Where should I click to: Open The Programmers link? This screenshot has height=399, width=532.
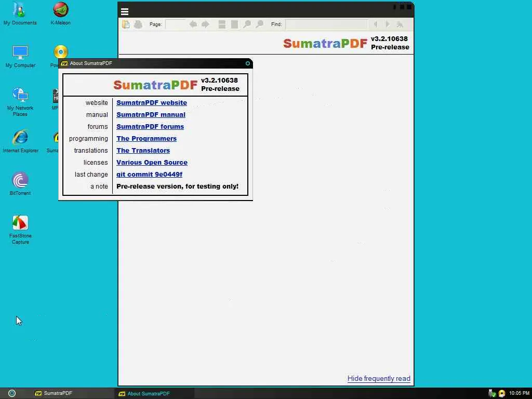click(x=147, y=138)
